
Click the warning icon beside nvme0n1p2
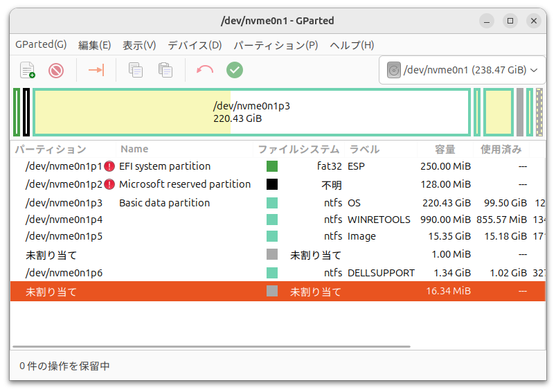coord(109,185)
